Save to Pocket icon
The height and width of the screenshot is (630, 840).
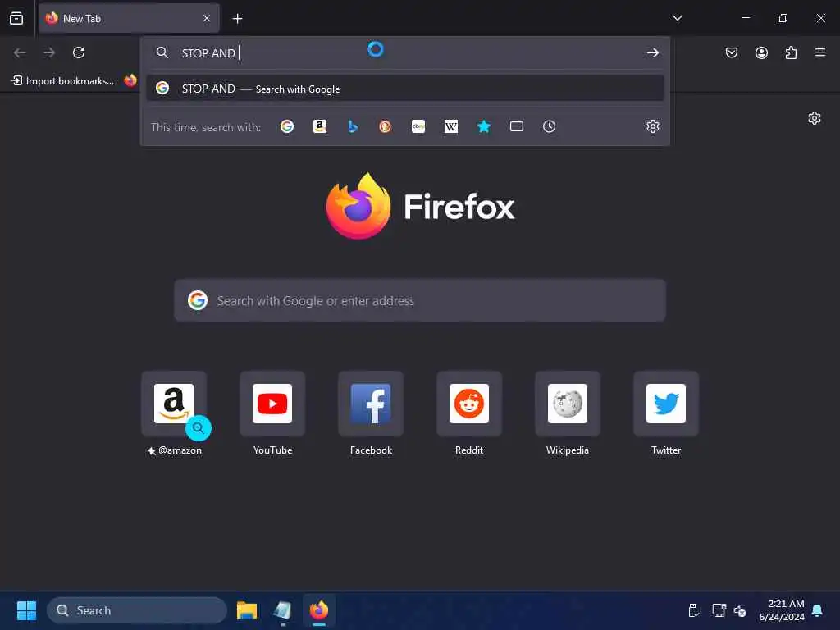point(732,52)
